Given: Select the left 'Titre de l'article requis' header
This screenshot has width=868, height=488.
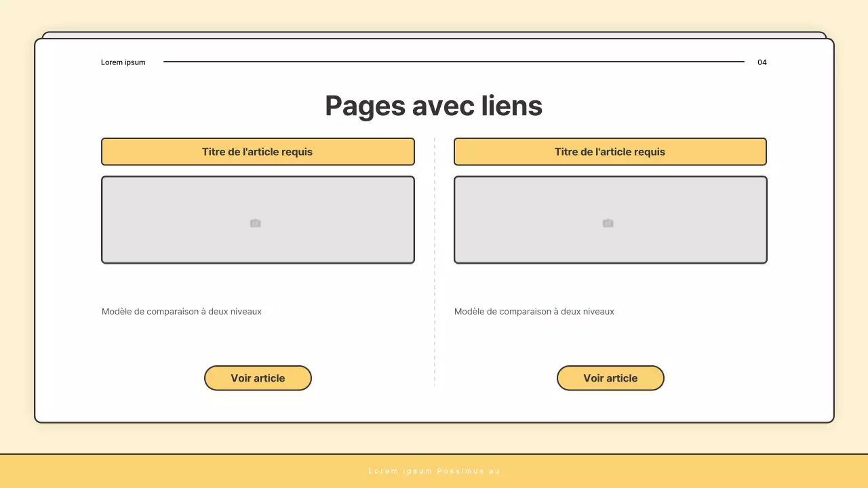Looking at the screenshot, I should tap(258, 151).
